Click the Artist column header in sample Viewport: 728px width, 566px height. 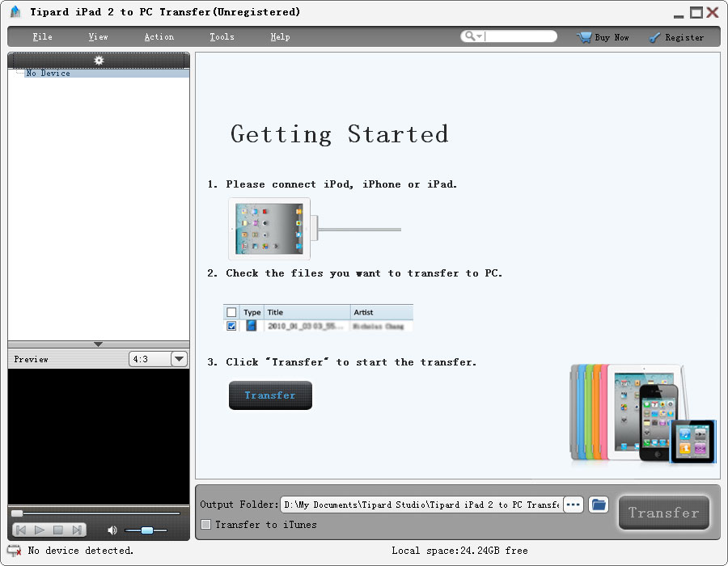click(x=382, y=312)
